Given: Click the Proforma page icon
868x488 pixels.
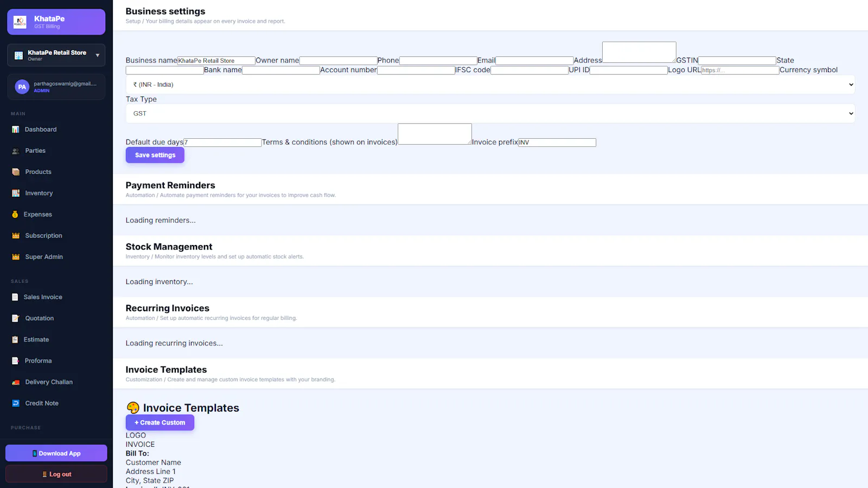Looking at the screenshot, I should [x=15, y=361].
